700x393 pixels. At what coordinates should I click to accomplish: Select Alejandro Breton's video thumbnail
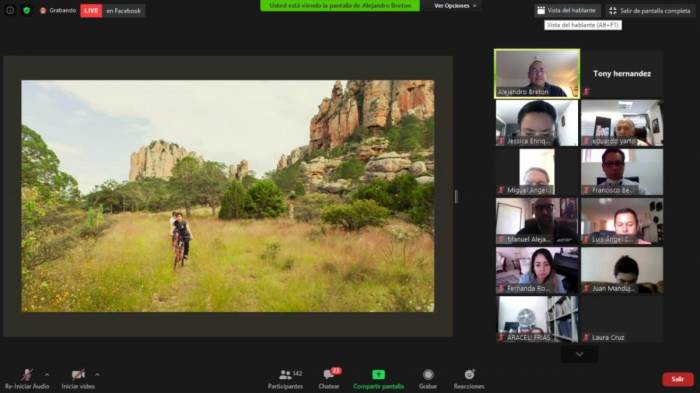coord(537,74)
